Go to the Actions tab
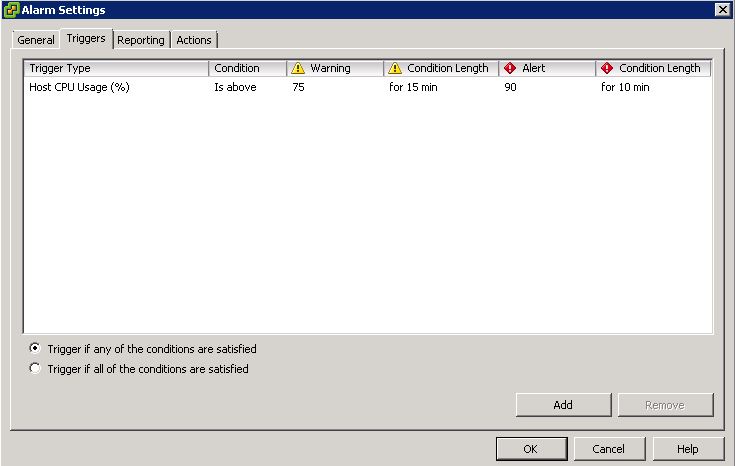Image resolution: width=735 pixels, height=466 pixels. pyautogui.click(x=194, y=40)
